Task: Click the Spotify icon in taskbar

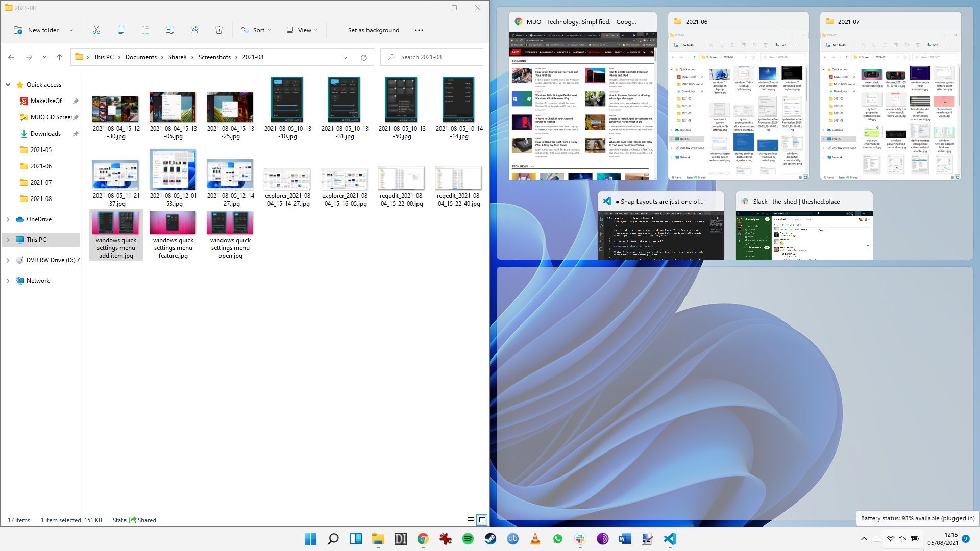Action: pyautogui.click(x=468, y=539)
